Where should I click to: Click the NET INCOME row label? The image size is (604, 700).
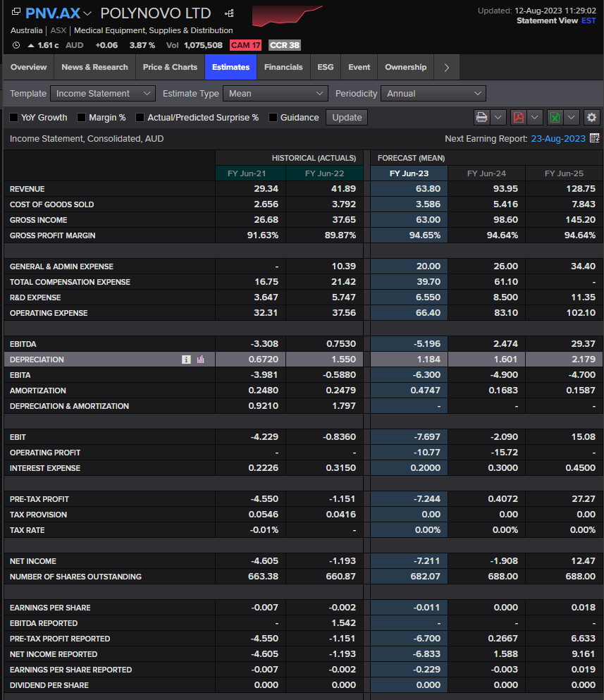click(x=33, y=561)
